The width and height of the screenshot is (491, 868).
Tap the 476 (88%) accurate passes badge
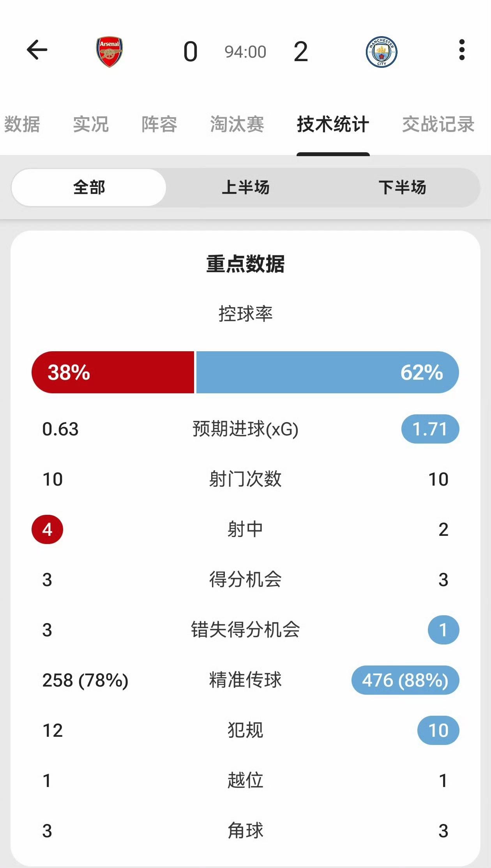(x=405, y=680)
